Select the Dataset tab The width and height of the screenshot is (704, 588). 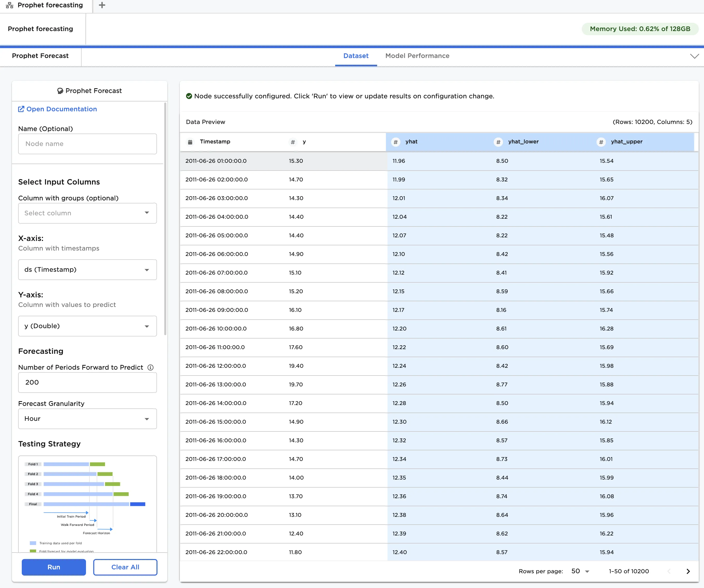click(x=356, y=56)
